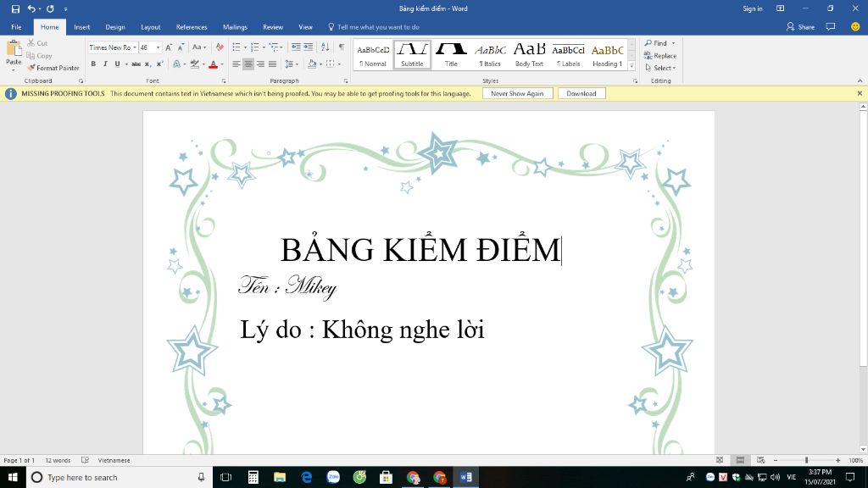Open line spacing options
The width and height of the screenshot is (868, 488).
point(292,64)
